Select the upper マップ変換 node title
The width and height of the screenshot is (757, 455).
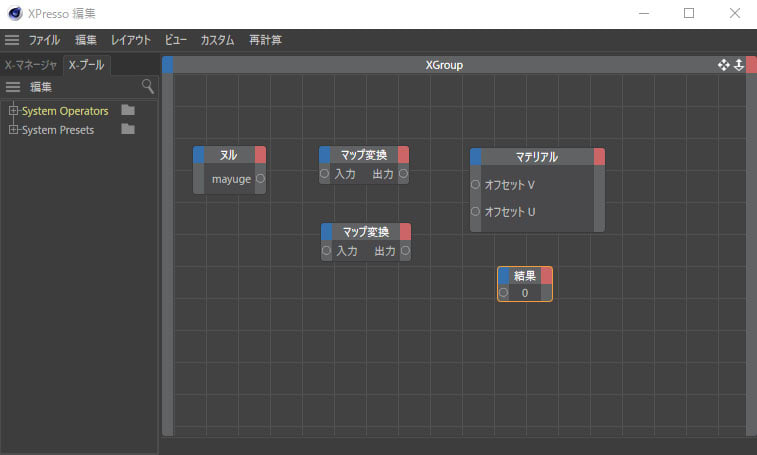pyautogui.click(x=364, y=155)
